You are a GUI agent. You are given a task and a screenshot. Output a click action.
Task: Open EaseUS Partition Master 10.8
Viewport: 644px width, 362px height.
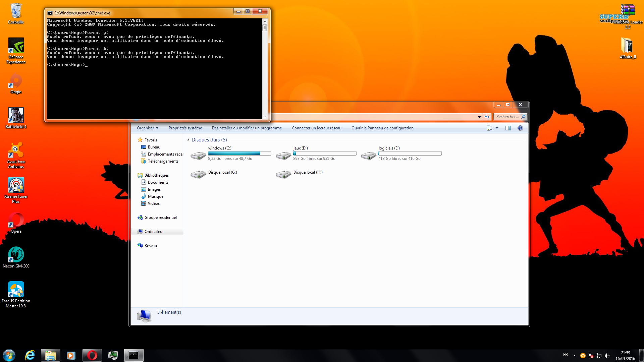[16, 295]
